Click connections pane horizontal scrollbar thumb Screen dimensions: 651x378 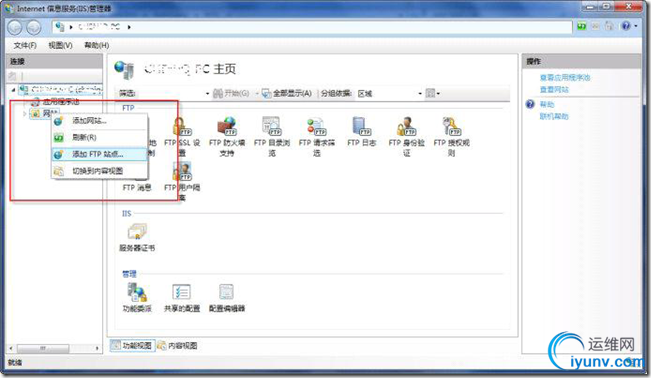tap(43, 348)
